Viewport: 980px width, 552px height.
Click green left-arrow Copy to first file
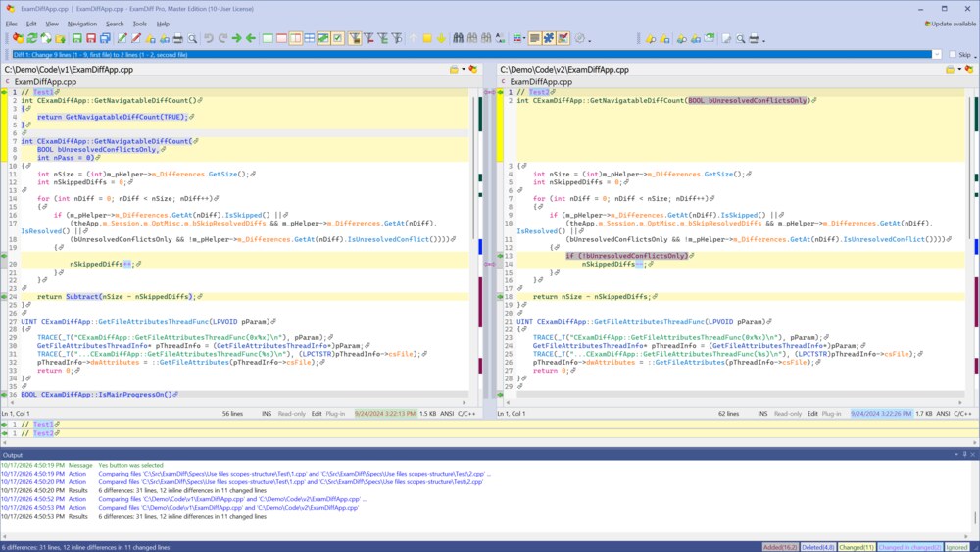[x=251, y=39]
